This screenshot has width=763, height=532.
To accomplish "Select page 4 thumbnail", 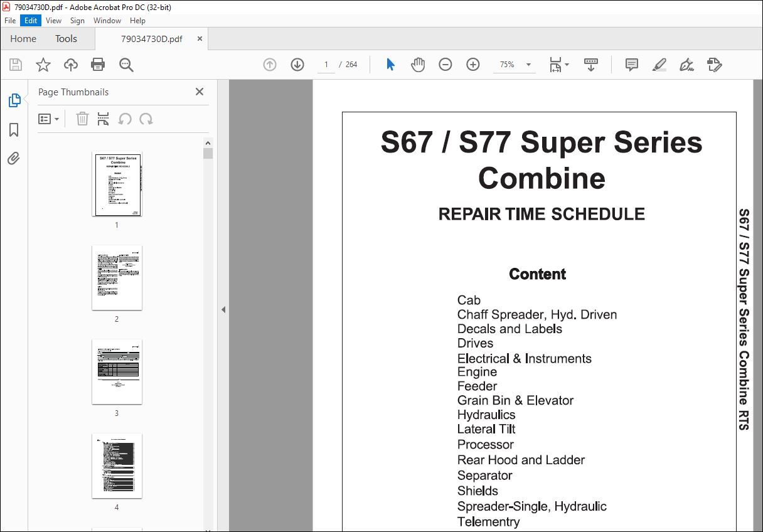I will (117, 466).
